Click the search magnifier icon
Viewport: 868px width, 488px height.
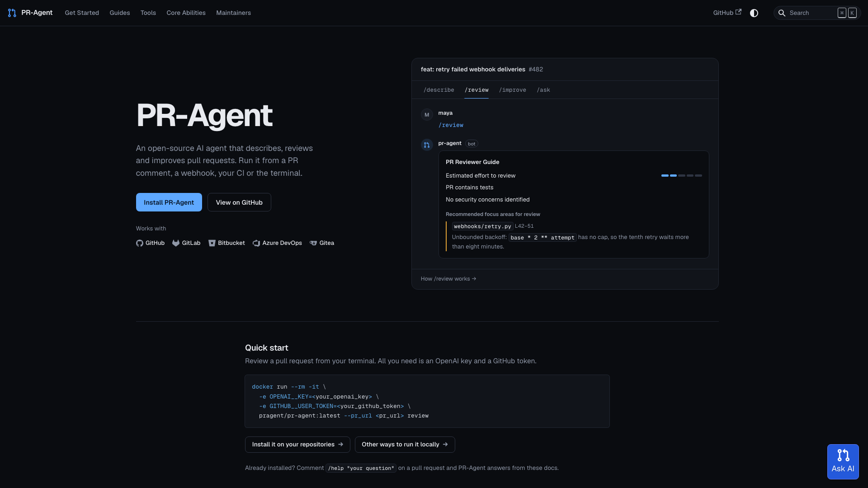pyautogui.click(x=782, y=13)
